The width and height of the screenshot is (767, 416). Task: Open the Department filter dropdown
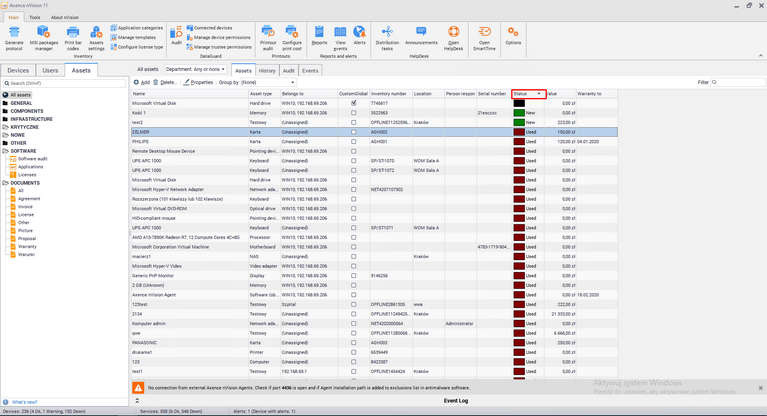click(196, 70)
